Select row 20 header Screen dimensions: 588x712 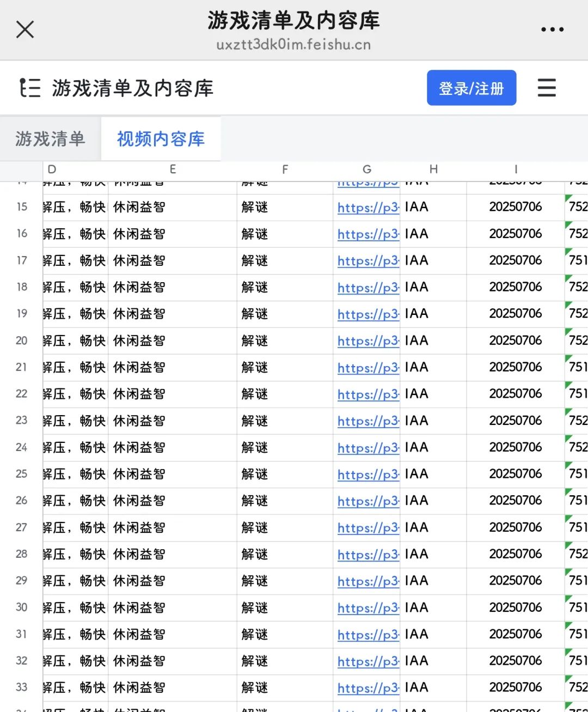point(21,340)
